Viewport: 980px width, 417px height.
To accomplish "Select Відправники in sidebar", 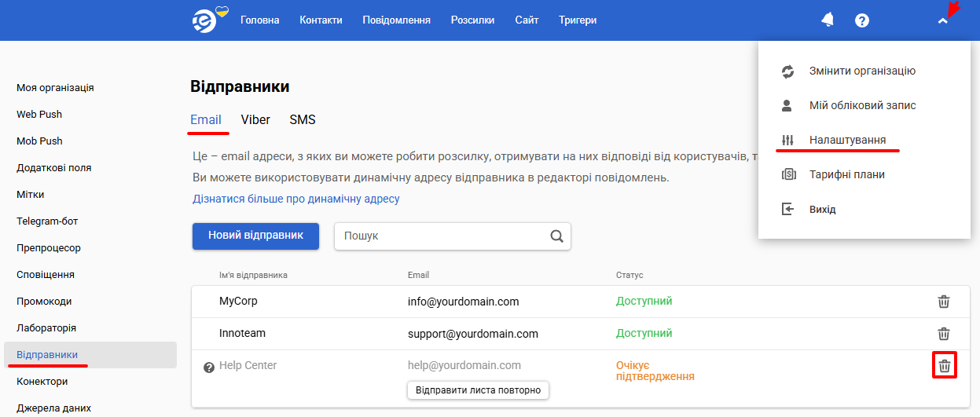I will (x=90, y=355).
